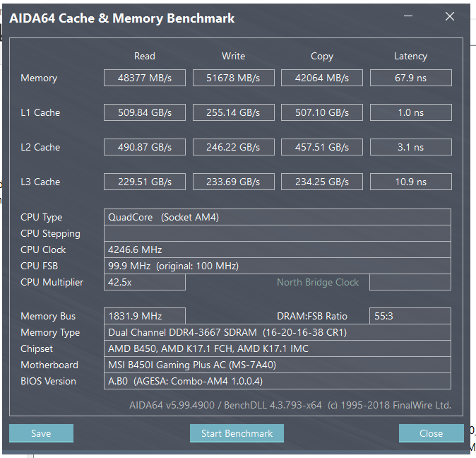The height and width of the screenshot is (458, 476).
Task: Click the CPU Multiplier 42.5x box
Action: click(145, 282)
